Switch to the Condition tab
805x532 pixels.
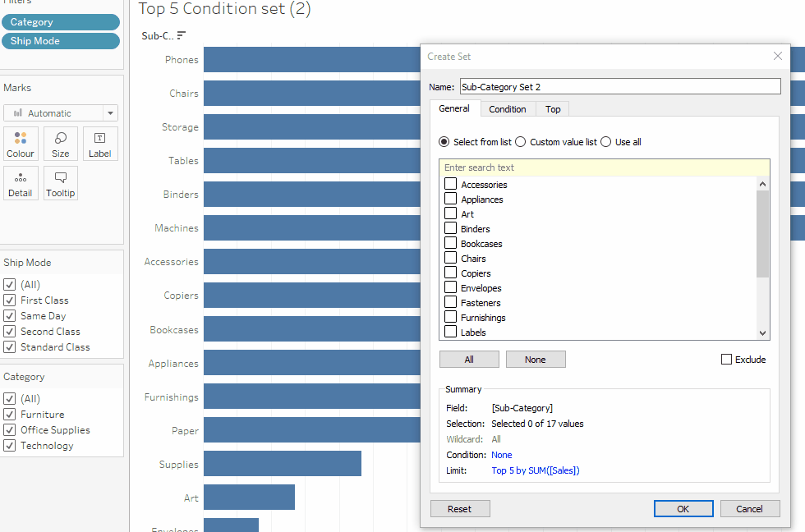(x=507, y=109)
